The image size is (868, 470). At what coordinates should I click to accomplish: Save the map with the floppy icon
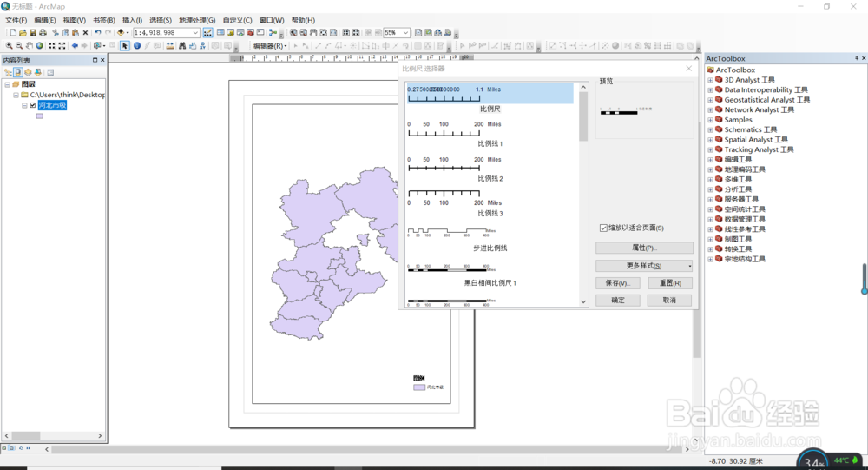coord(33,33)
